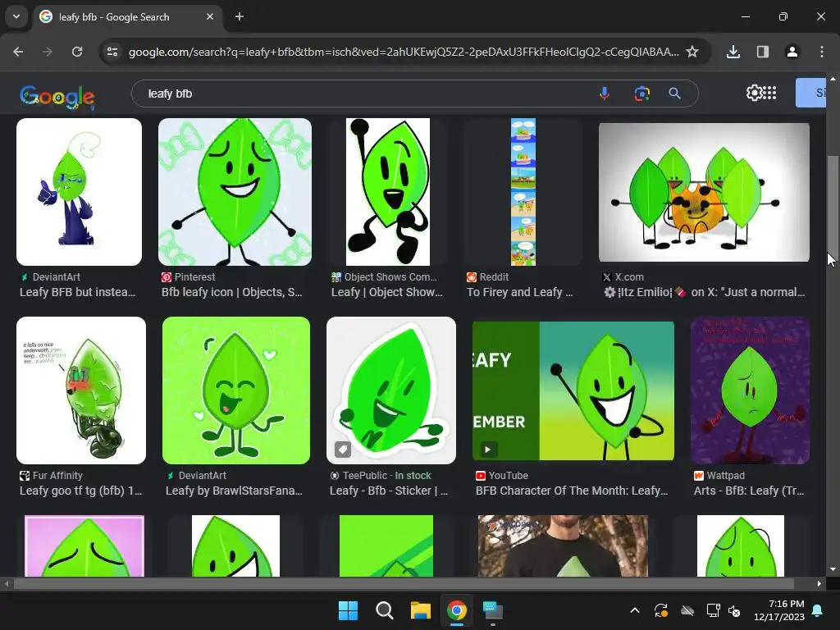Open the Google apps grid
The height and width of the screenshot is (630, 840).
(x=769, y=93)
